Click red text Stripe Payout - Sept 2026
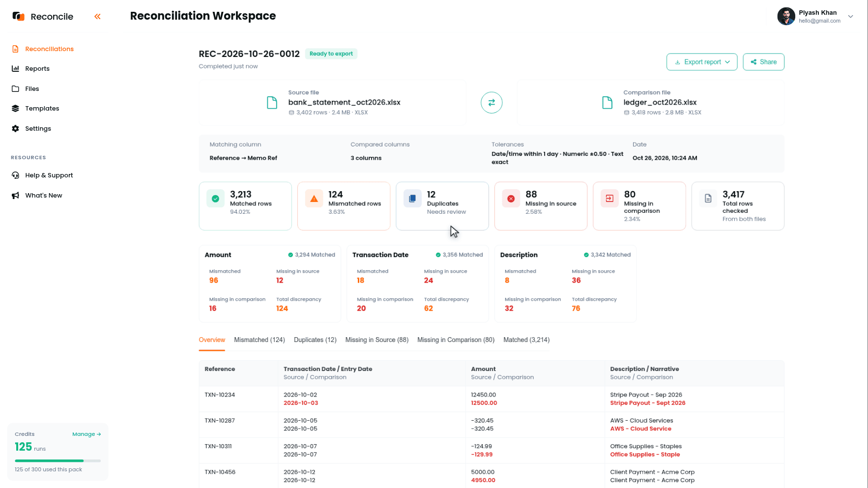 (648, 403)
